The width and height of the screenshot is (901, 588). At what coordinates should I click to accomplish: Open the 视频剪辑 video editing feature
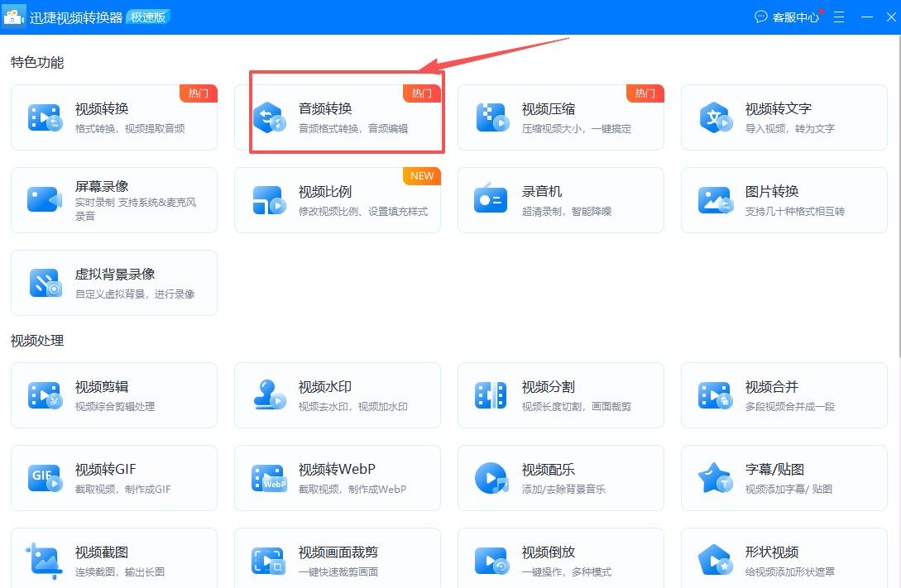tap(114, 395)
